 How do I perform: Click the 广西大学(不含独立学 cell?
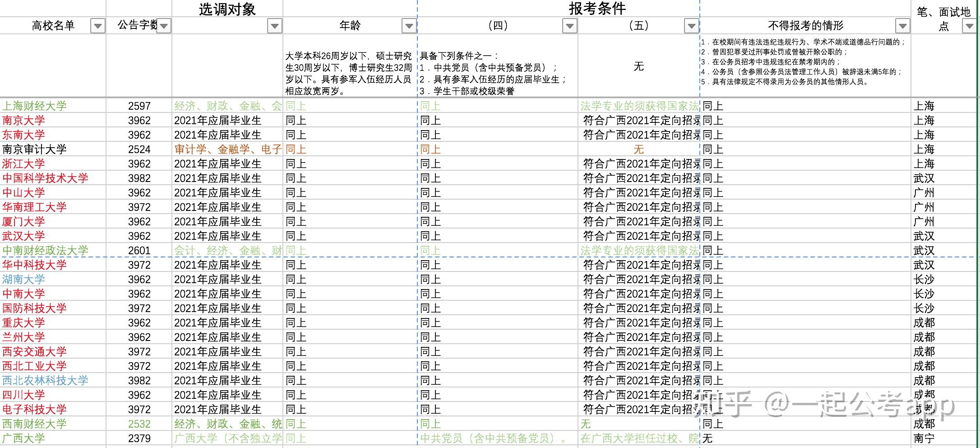click(x=227, y=439)
